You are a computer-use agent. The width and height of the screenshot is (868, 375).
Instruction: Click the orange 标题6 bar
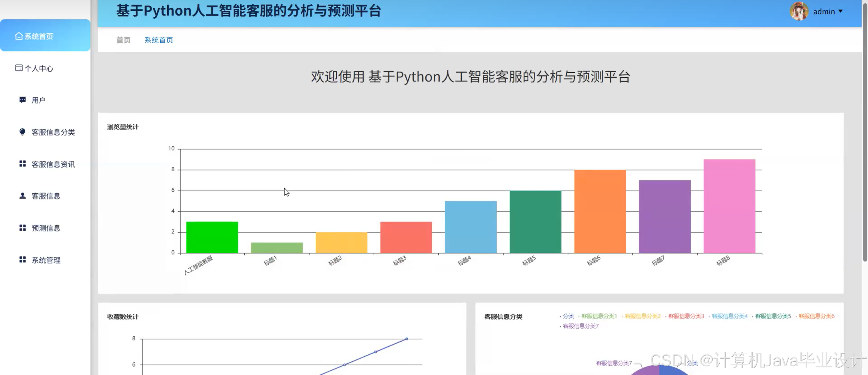click(x=600, y=211)
